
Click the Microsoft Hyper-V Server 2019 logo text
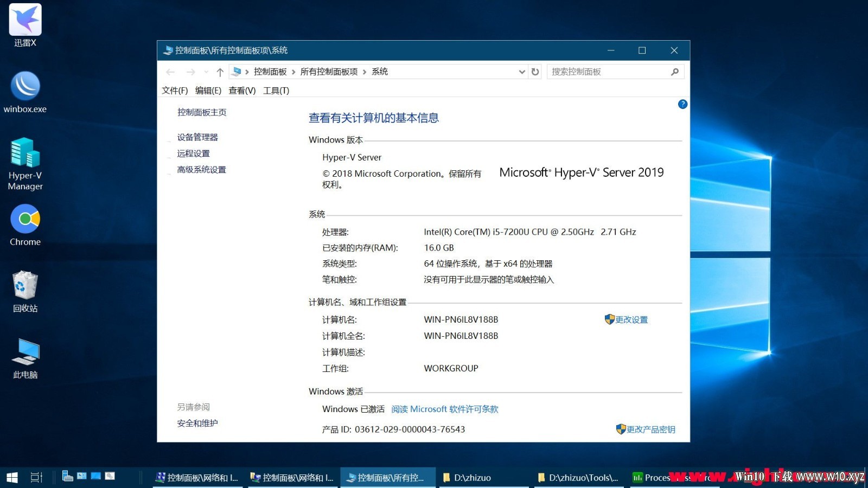pos(582,172)
